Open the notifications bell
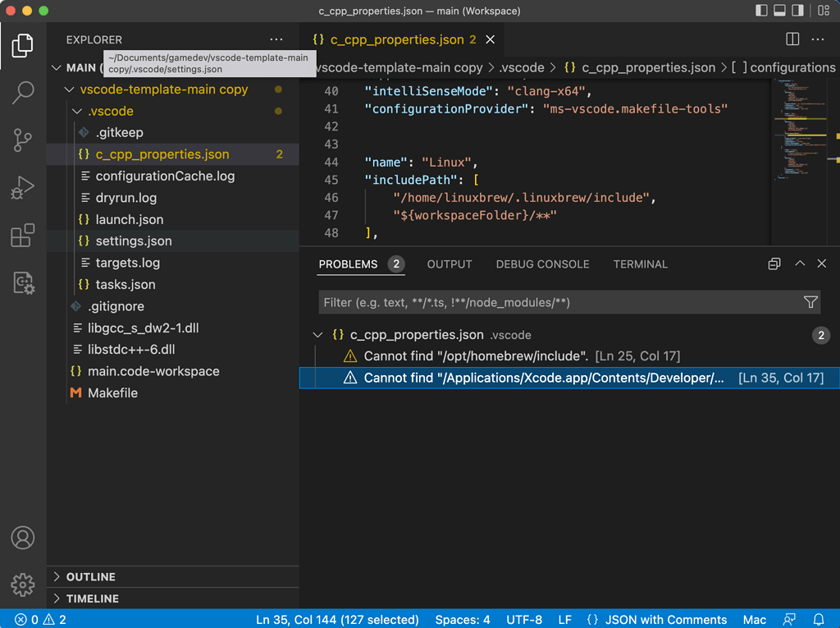Viewport: 840px width, 628px height. (818, 619)
